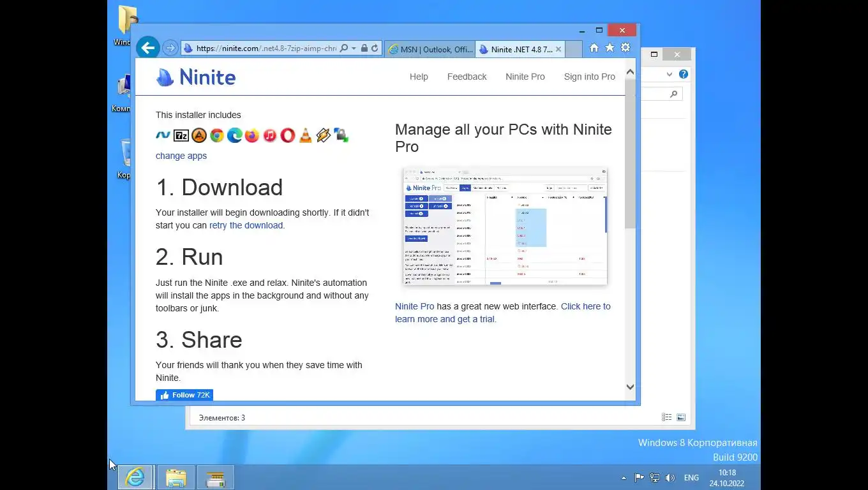868x490 pixels.
Task: Open Ninite Pro in the header
Action: tap(525, 77)
